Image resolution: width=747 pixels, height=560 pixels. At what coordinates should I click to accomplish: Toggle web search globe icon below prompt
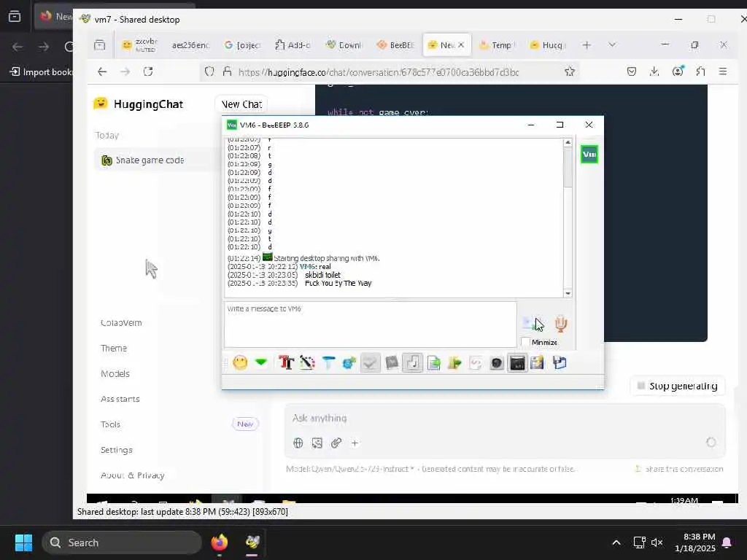298,443
